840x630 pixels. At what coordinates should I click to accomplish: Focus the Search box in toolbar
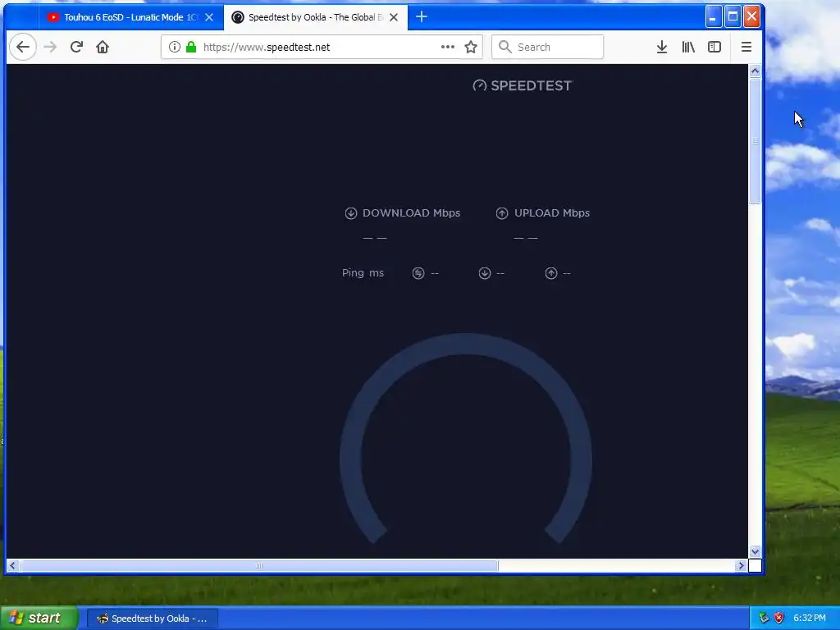coord(547,47)
